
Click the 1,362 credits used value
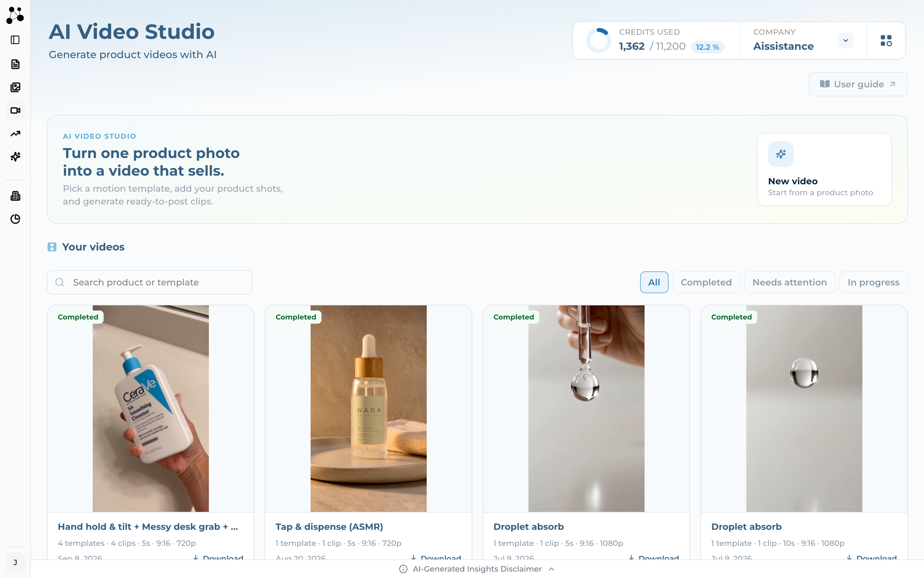tap(631, 46)
